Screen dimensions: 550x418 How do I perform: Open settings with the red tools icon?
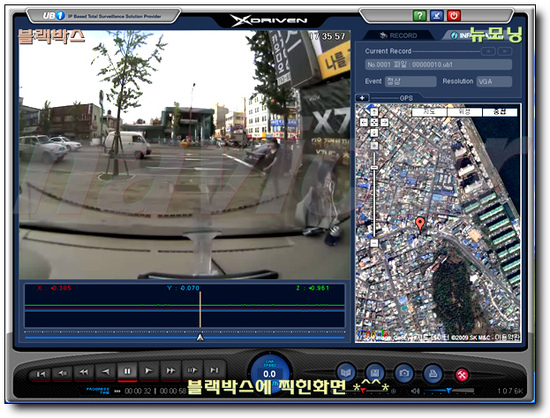(x=462, y=375)
